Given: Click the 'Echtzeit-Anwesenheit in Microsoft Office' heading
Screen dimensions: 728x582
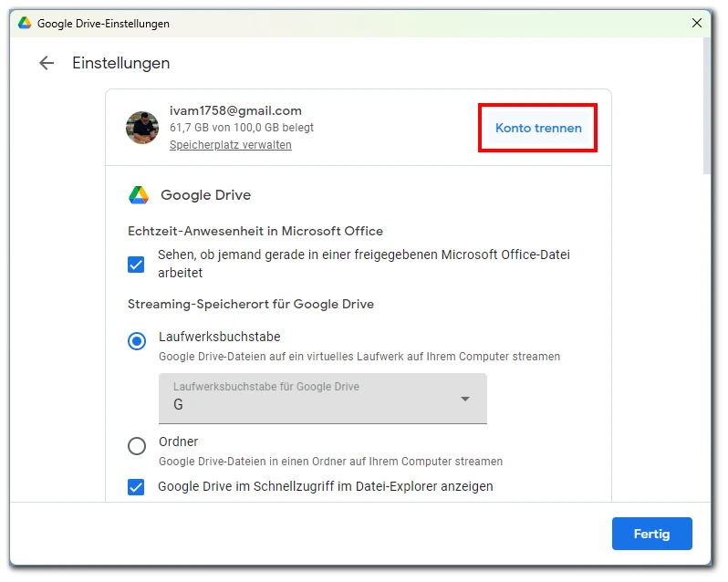Looking at the screenshot, I should click(255, 231).
